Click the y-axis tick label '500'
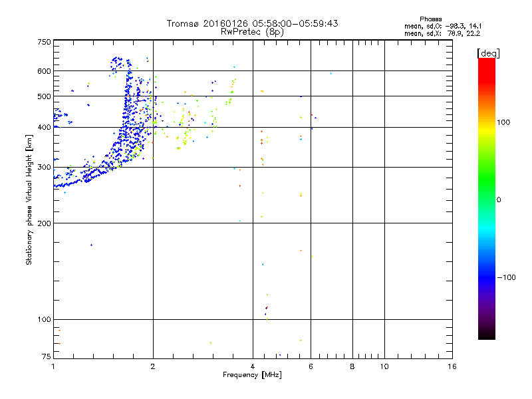The image size is (532, 399). pyautogui.click(x=45, y=96)
